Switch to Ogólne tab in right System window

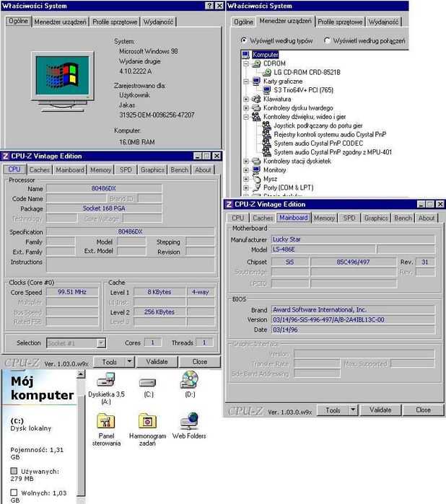[243, 22]
